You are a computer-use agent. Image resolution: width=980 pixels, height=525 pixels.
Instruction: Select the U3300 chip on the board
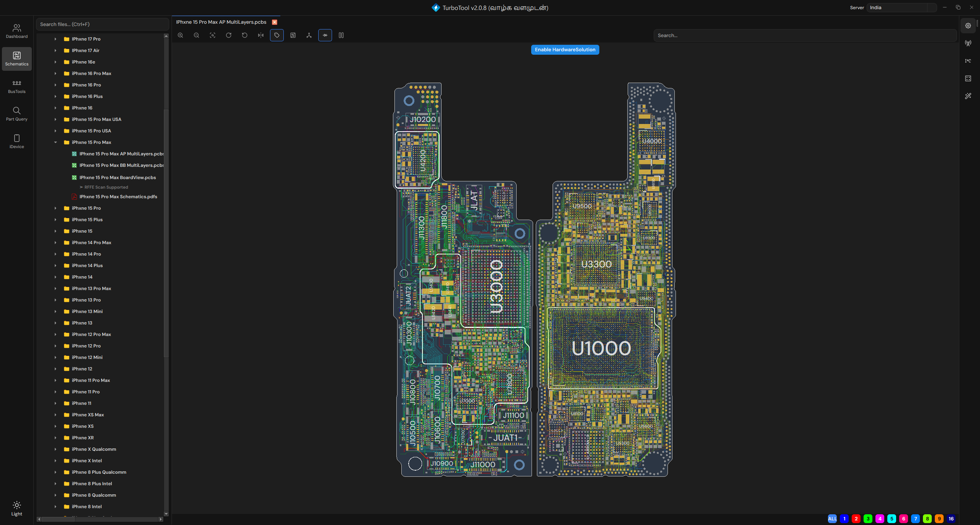tap(596, 264)
